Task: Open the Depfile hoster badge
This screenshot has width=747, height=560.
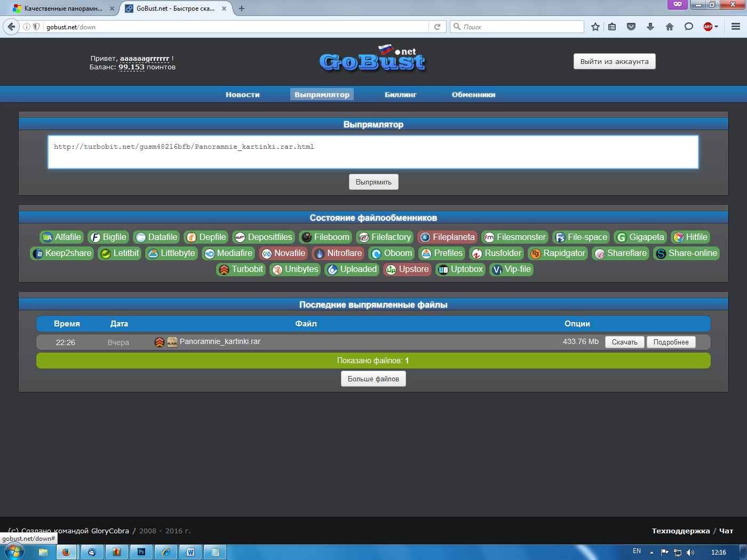Action: pos(206,237)
